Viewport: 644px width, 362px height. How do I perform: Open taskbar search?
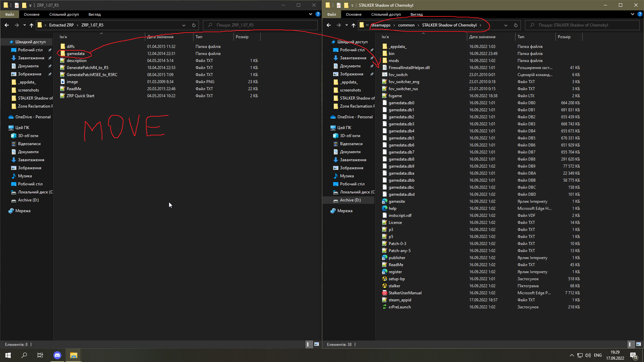pyautogui.click(x=24, y=355)
